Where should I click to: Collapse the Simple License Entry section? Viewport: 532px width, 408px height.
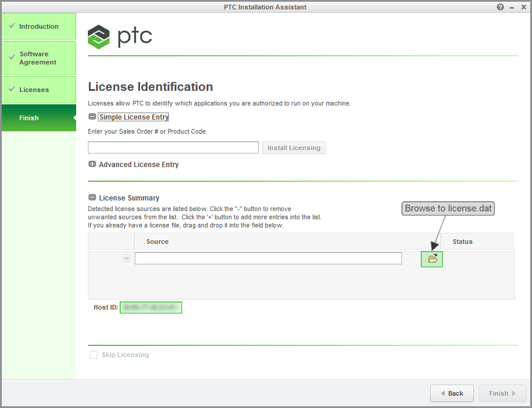[x=92, y=117]
